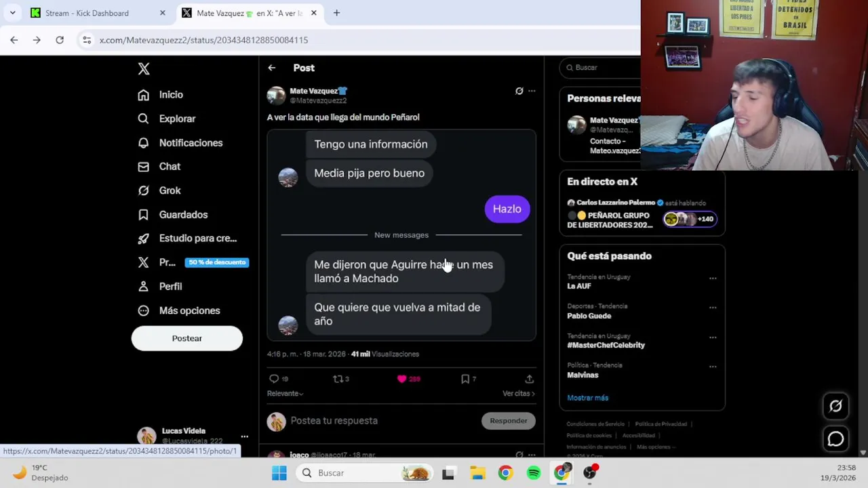
Task: Click the taskbar Buscar search box
Action: pos(366,473)
